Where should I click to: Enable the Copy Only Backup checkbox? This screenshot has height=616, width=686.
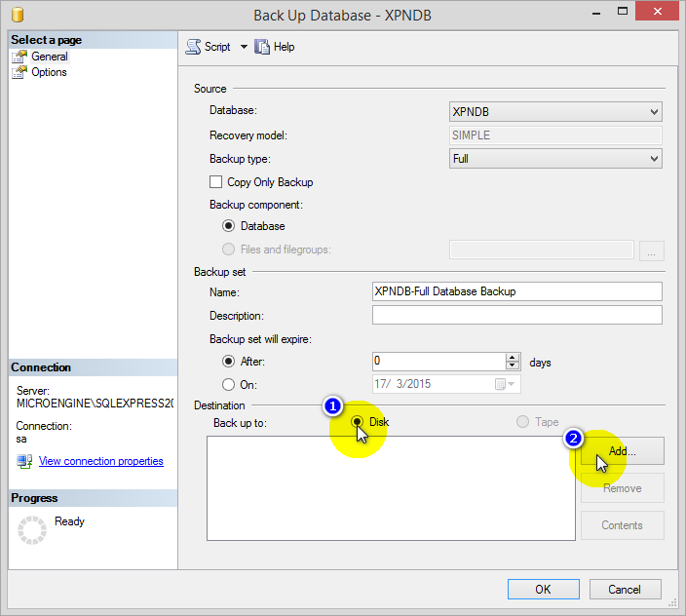(216, 182)
